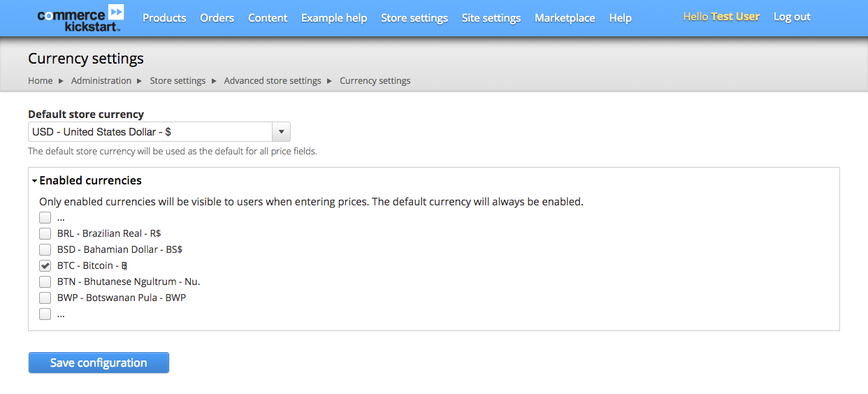The image size is (868, 394).
Task: Click the Commerce Kickstart logo
Action: pos(80,18)
